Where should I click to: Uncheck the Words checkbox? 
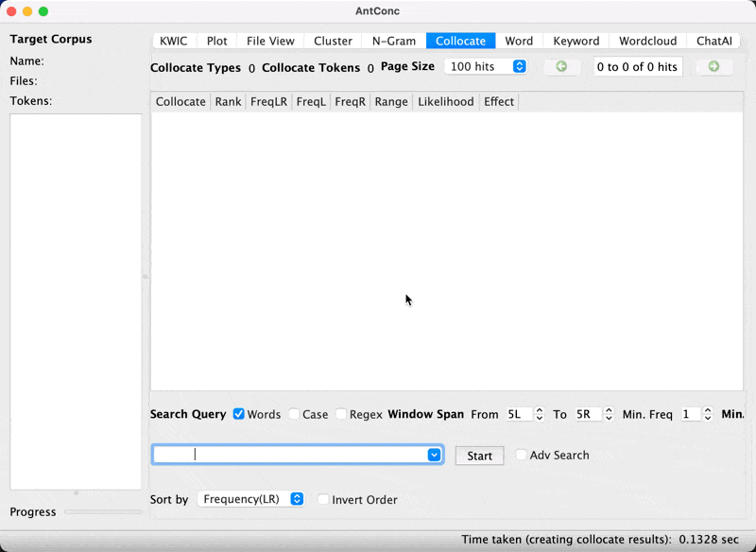239,414
